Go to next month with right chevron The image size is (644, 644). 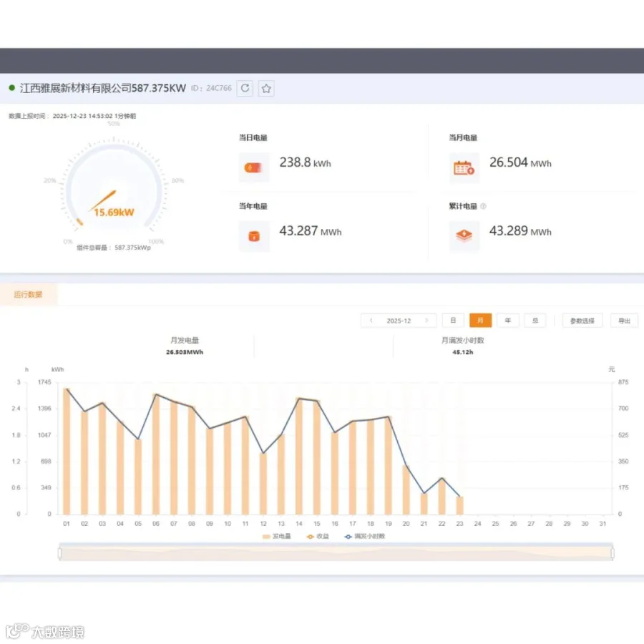pos(426,321)
